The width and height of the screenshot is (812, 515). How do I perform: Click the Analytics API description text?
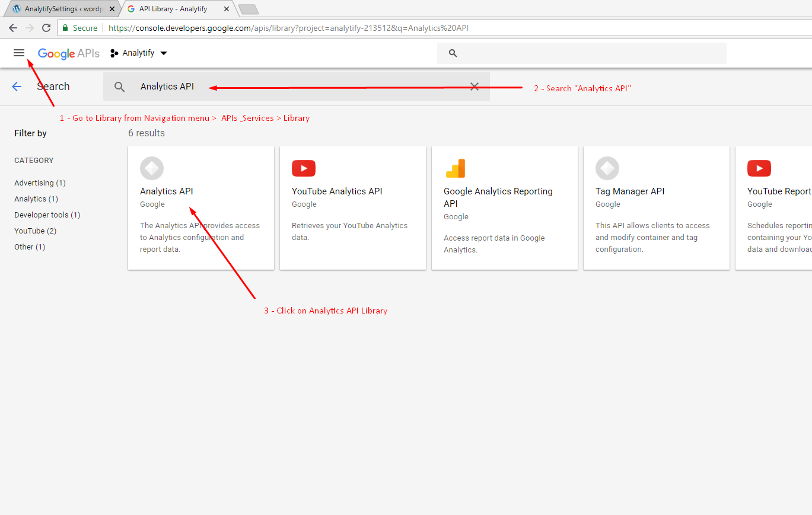click(x=200, y=238)
